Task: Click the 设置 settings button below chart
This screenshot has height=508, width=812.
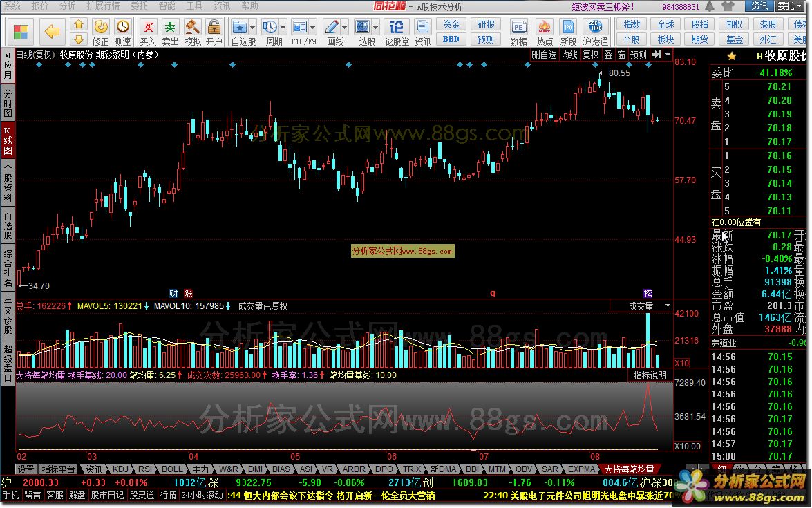Action: click(x=26, y=469)
